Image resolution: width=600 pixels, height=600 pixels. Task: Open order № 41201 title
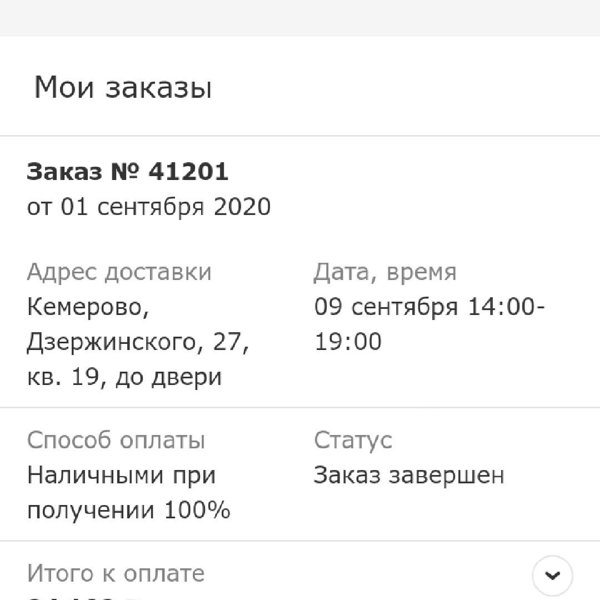click(127, 171)
